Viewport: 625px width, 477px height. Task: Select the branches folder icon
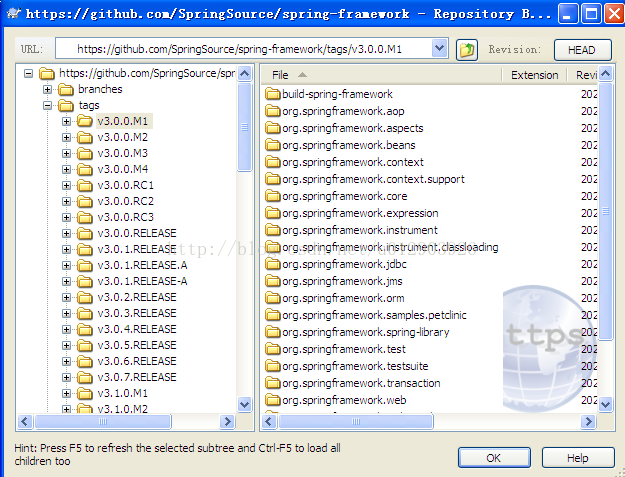pyautogui.click(x=65, y=90)
